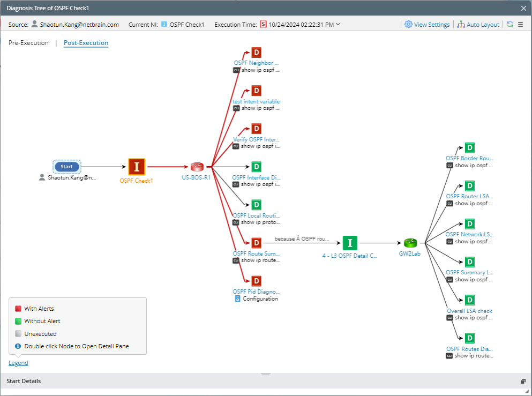Click the US-BOS-R1 device label

[196, 177]
